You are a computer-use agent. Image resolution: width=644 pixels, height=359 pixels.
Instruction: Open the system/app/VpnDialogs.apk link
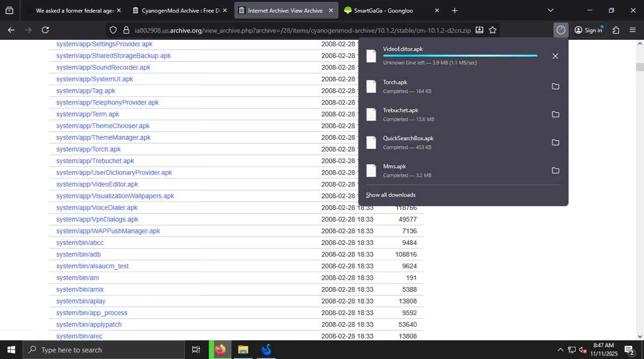click(97, 219)
